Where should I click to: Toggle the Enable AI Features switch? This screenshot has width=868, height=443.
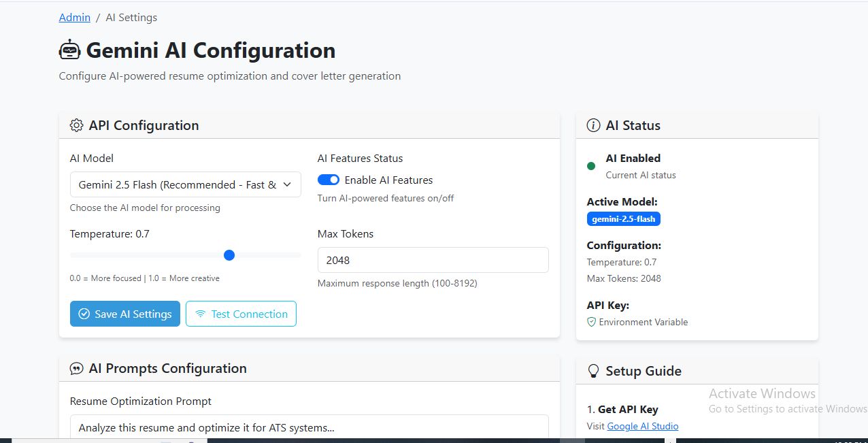[329, 180]
